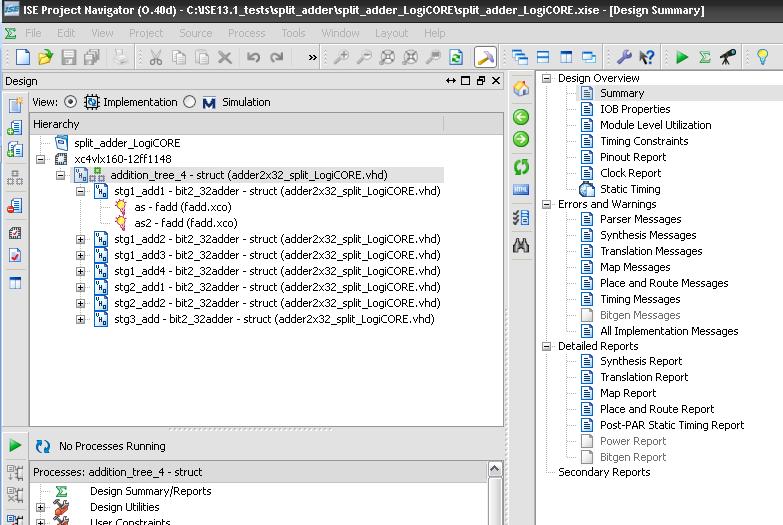Image resolution: width=783 pixels, height=525 pixels.
Task: Click the green Run toolbar arrow
Action: point(682,57)
